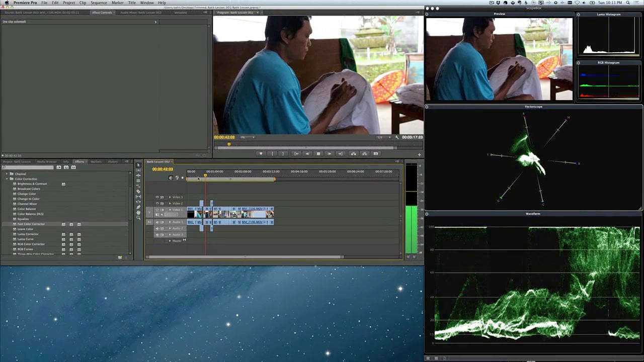Click the Extract button in Program monitor
The image size is (644, 362).
point(364,154)
